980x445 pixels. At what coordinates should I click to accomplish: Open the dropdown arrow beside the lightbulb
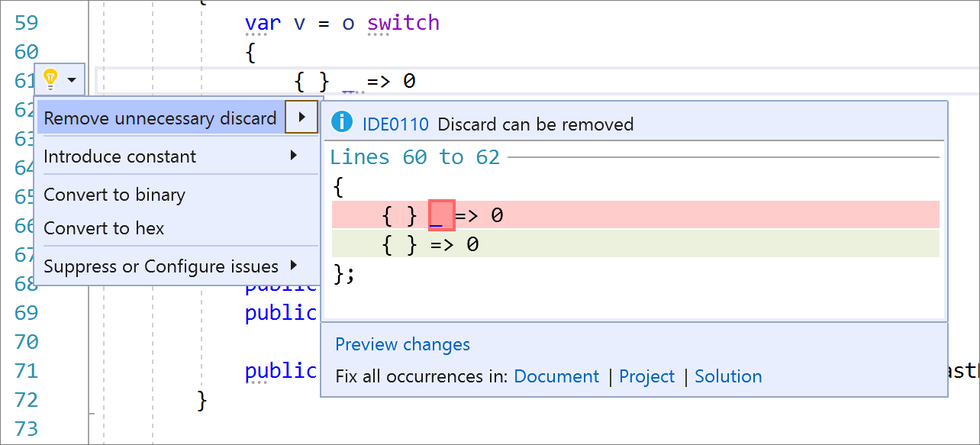click(x=72, y=79)
